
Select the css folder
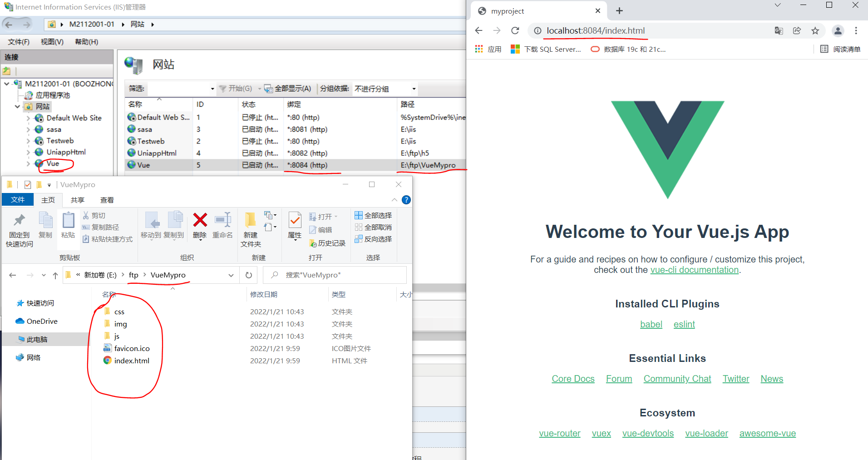119,312
